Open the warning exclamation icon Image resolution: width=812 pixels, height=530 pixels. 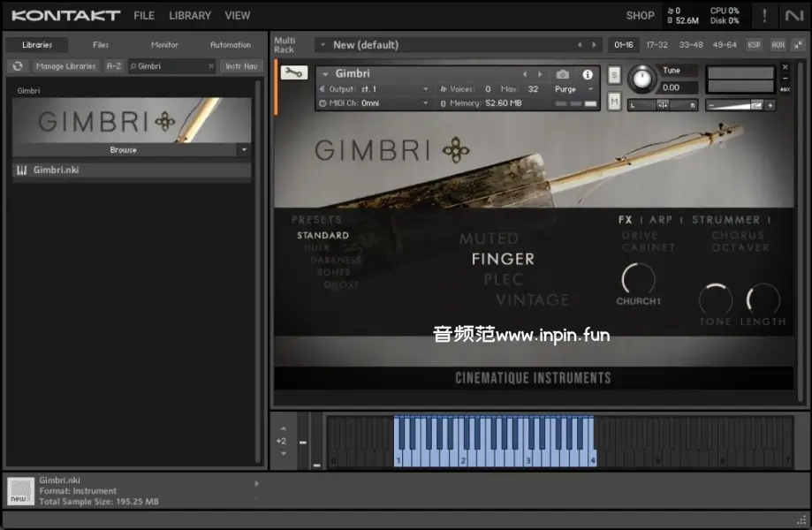764,16
